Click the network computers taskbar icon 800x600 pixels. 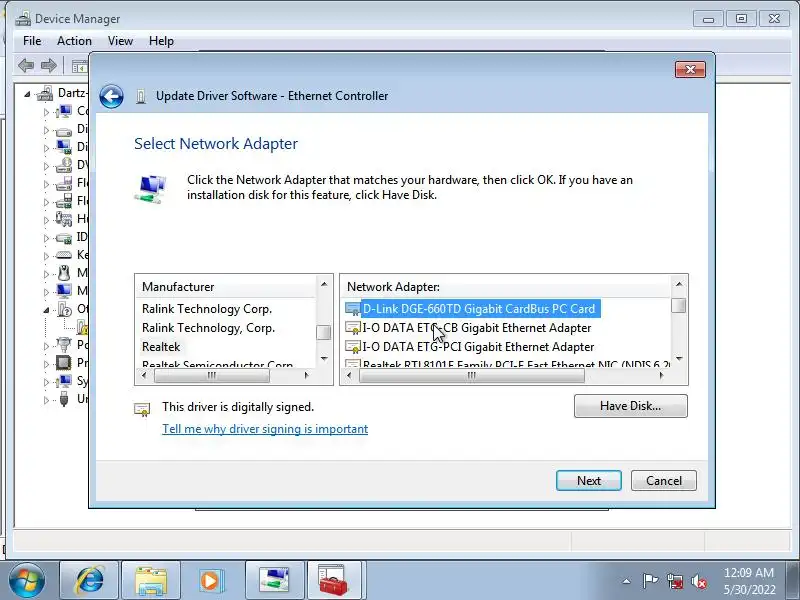274,581
